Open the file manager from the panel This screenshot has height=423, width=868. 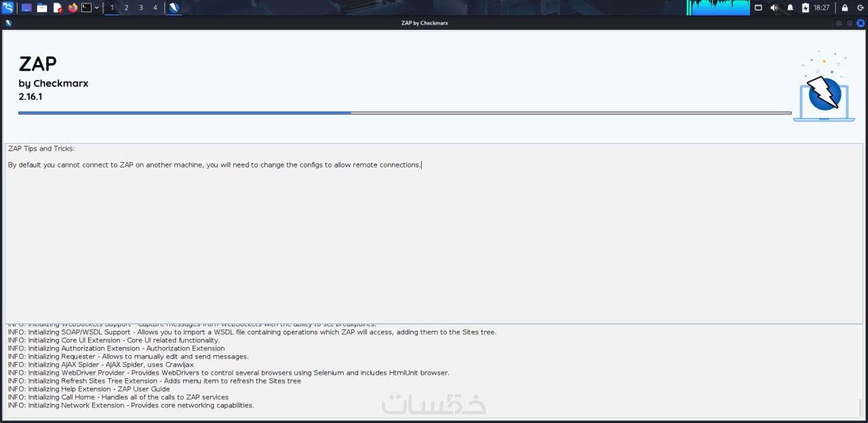tap(42, 7)
